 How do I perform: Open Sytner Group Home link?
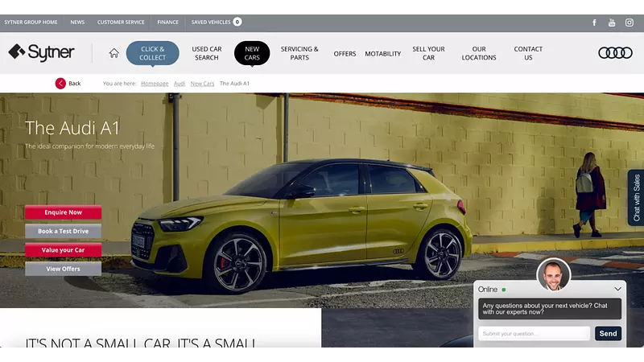click(31, 23)
